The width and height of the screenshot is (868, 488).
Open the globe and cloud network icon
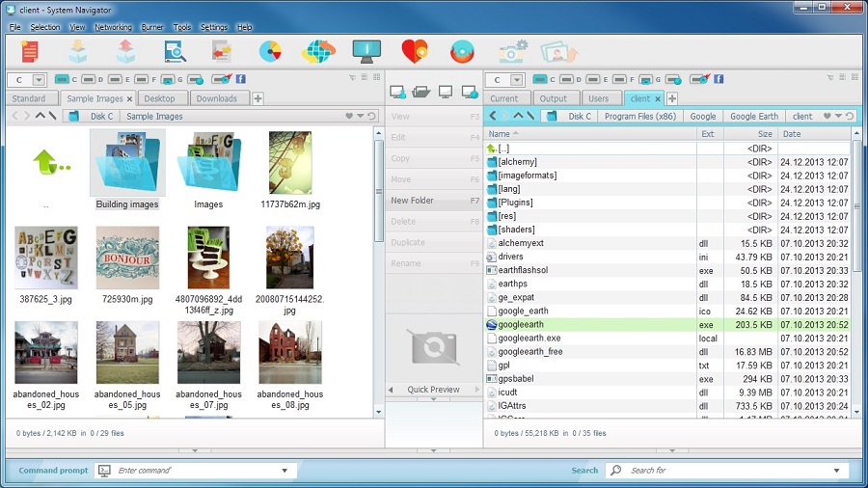[x=318, y=51]
